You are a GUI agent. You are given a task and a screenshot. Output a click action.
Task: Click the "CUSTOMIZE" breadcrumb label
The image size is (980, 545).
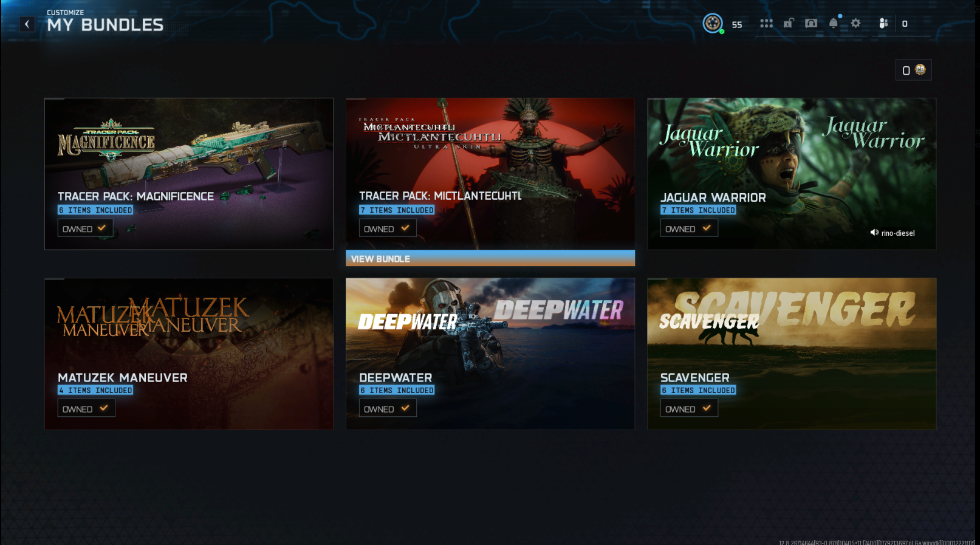tap(66, 12)
